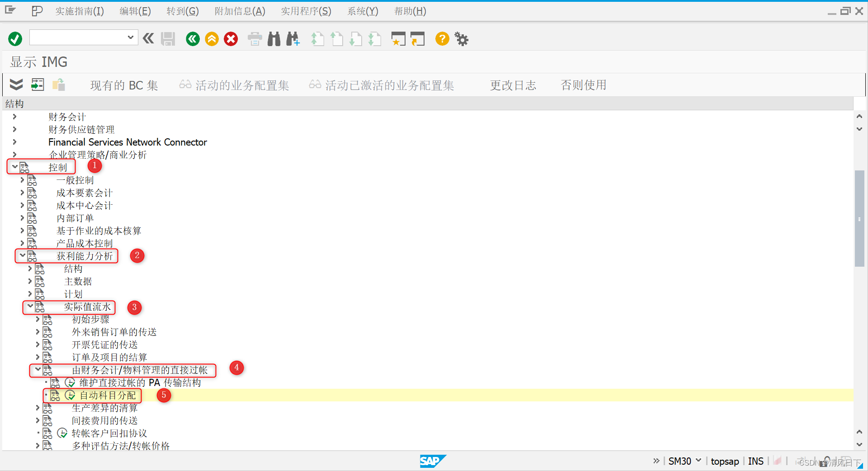Open the 转到(G) menu

[x=183, y=11]
